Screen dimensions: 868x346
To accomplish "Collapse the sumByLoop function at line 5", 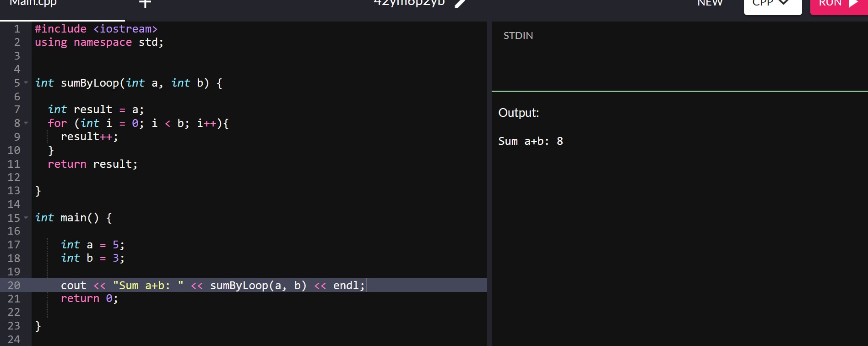I will coord(26,83).
